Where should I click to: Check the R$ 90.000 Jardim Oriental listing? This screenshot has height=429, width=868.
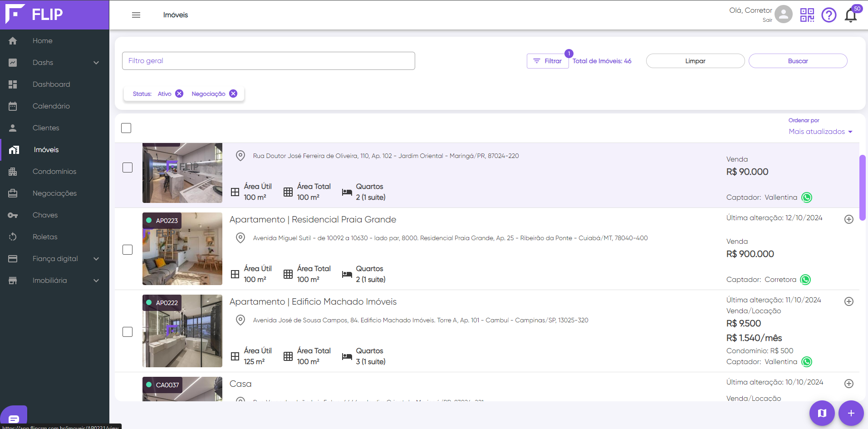click(x=128, y=168)
